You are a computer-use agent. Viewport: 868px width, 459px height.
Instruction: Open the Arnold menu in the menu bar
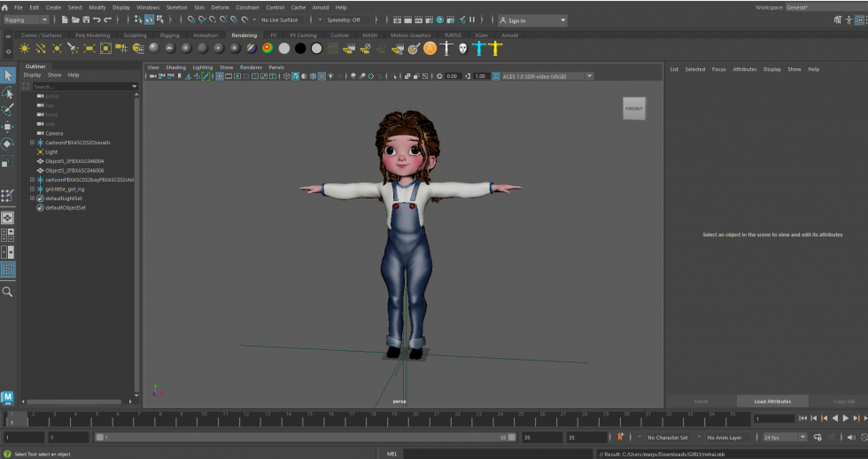(x=321, y=8)
